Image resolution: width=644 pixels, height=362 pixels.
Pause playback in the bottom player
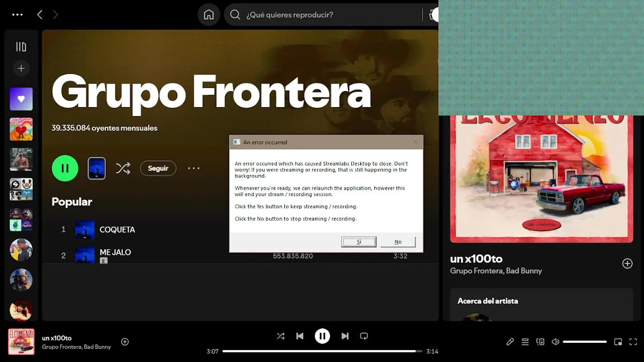click(x=323, y=336)
